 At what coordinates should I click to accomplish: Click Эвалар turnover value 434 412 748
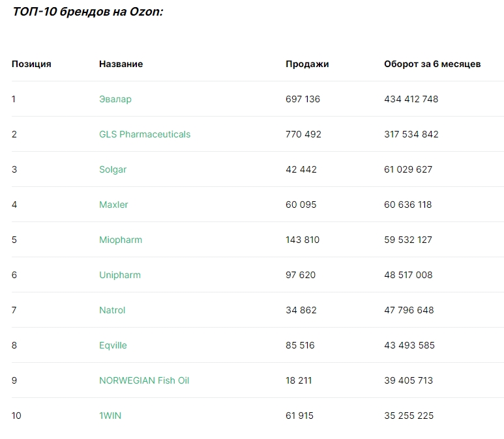coord(411,99)
